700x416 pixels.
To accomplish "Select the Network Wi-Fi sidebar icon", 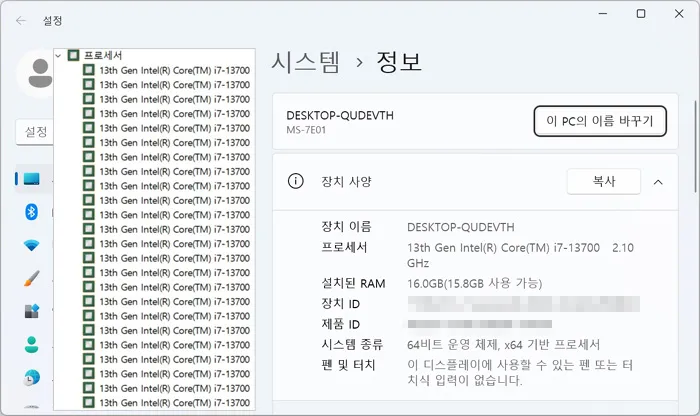I will point(31,245).
